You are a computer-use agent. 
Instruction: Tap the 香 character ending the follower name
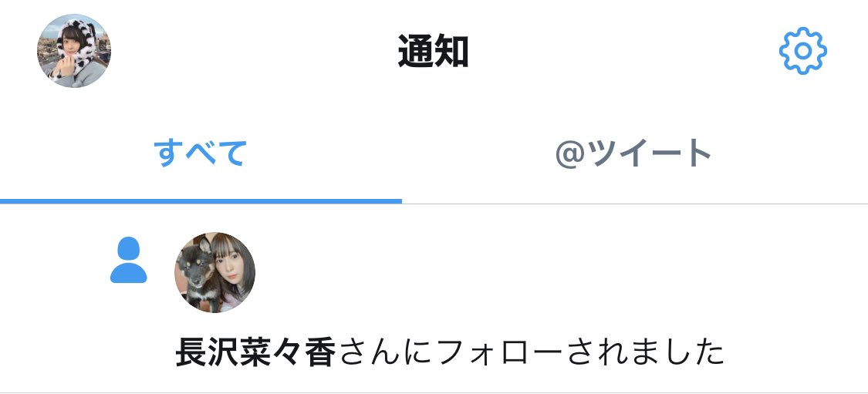[320, 352]
